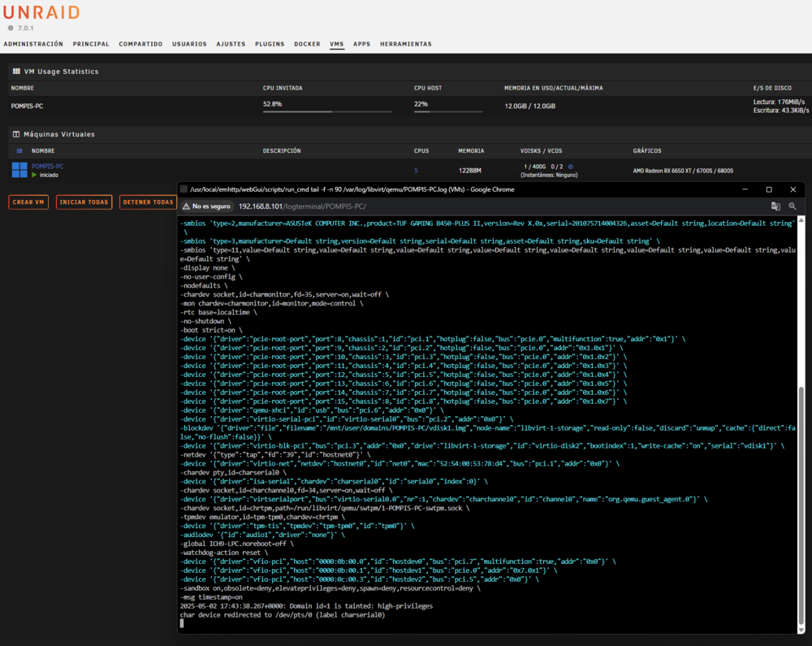
Task: Click the DETENER TODAS button
Action: (148, 202)
